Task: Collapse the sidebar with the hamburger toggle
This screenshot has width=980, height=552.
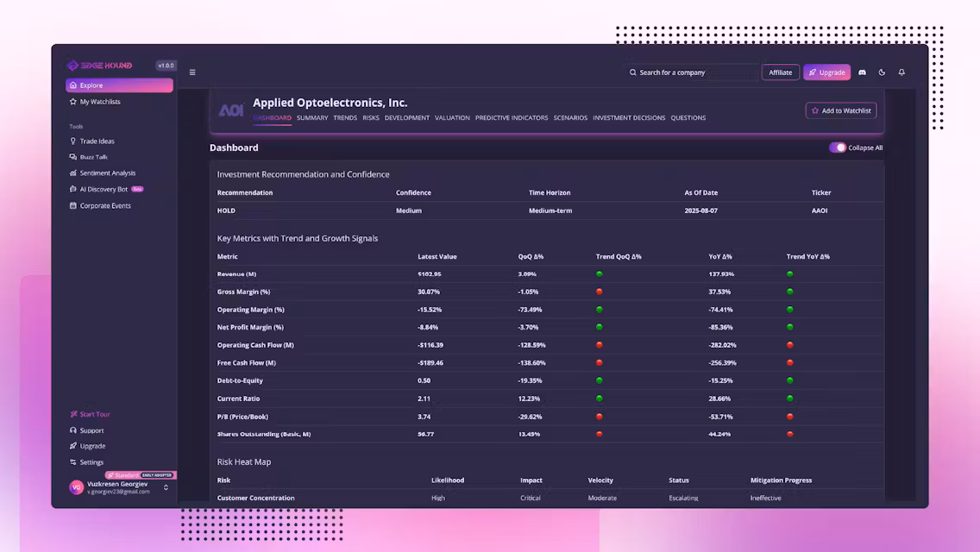Action: click(x=192, y=72)
